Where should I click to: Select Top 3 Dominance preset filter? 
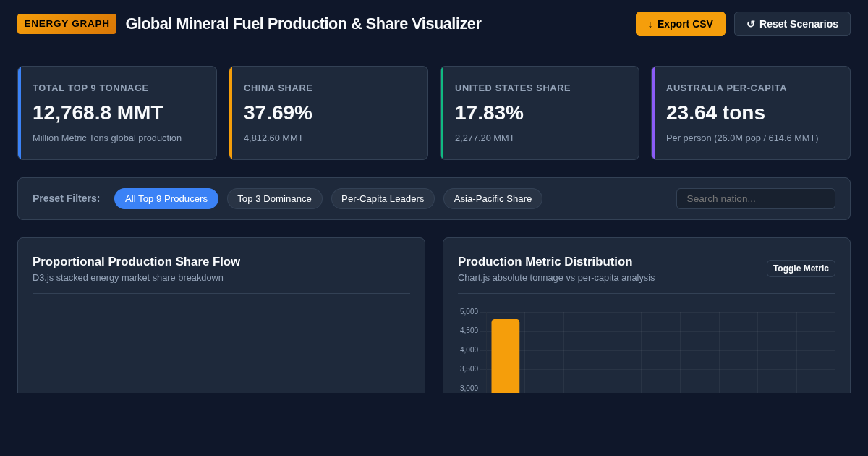[275, 199]
